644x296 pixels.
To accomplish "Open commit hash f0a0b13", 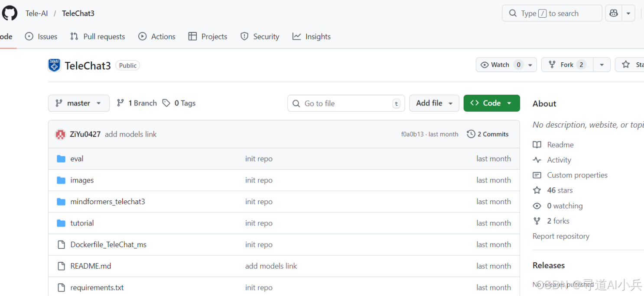I will [x=412, y=134].
